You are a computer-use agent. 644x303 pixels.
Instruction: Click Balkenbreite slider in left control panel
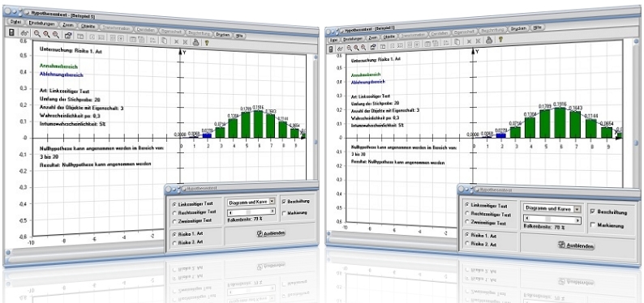pos(251,212)
